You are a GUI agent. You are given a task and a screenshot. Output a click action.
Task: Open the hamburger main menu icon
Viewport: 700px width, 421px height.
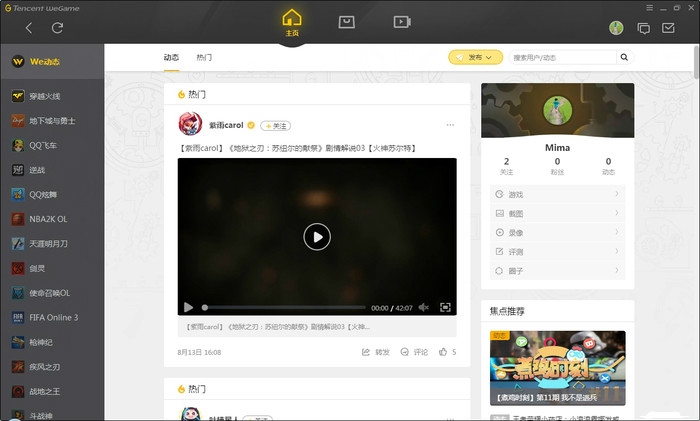click(650, 8)
